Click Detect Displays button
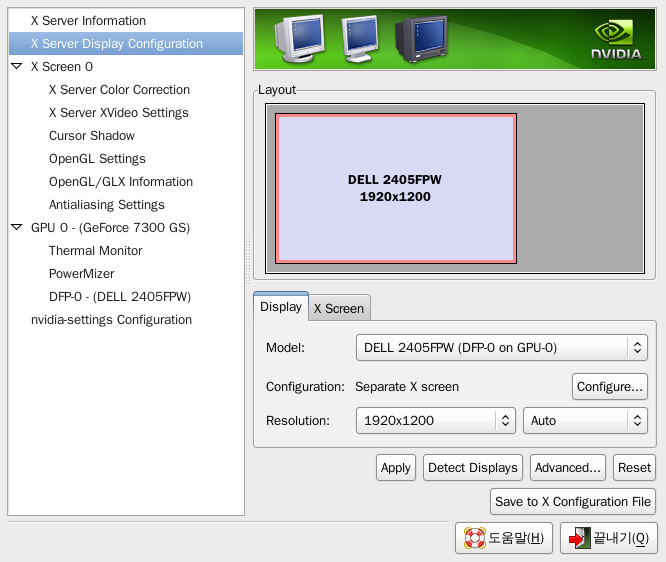Viewport: 666px width, 562px height. pyautogui.click(x=473, y=468)
